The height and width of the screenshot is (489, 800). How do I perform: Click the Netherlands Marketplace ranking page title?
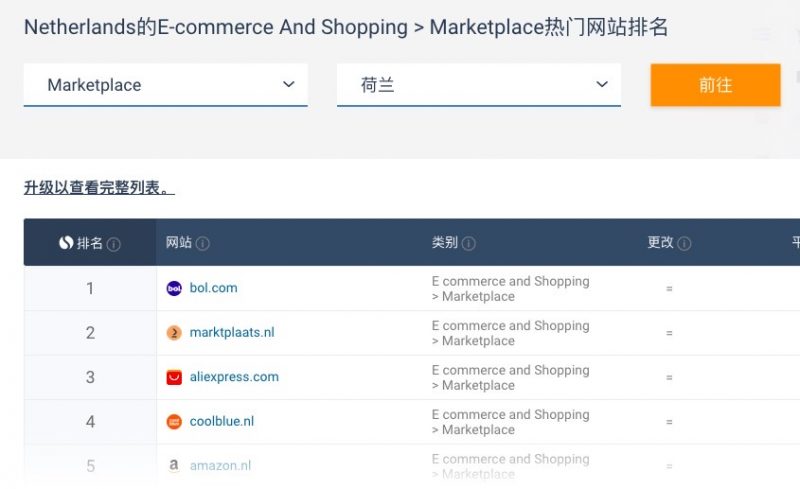pyautogui.click(x=346, y=27)
